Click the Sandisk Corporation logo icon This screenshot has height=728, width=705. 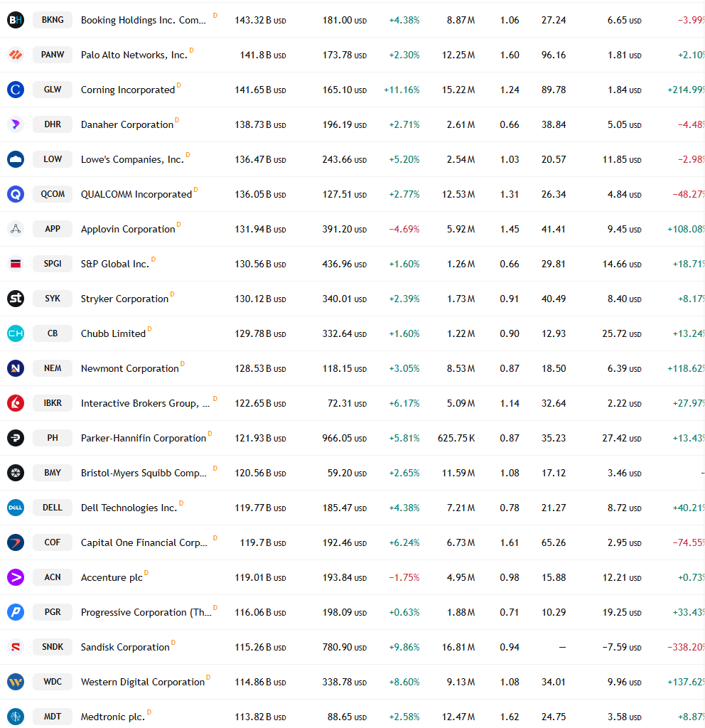(16, 647)
